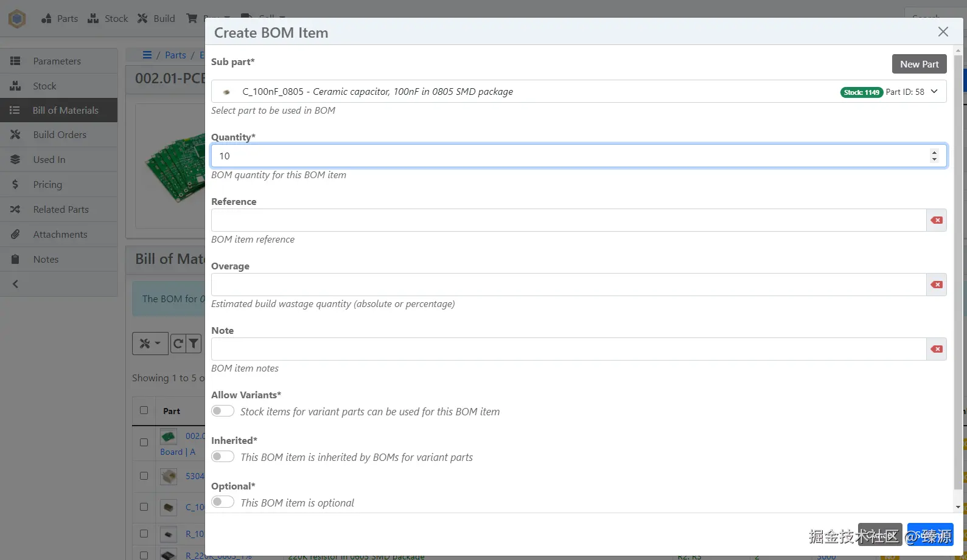Clear the Note field with red icon
The width and height of the screenshot is (967, 560).
937,349
